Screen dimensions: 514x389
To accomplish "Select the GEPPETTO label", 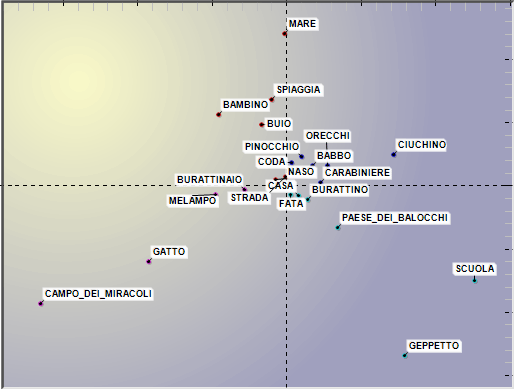I will point(434,346).
